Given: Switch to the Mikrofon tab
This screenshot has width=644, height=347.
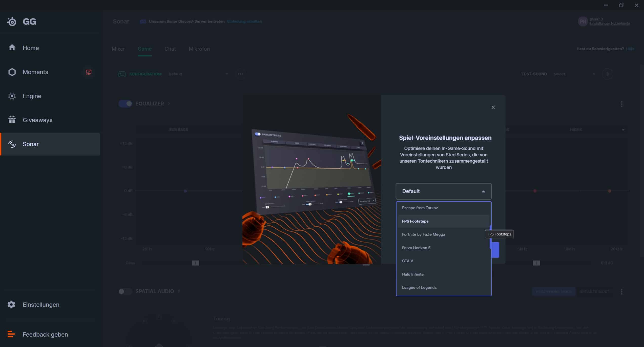Looking at the screenshot, I should pyautogui.click(x=199, y=49).
